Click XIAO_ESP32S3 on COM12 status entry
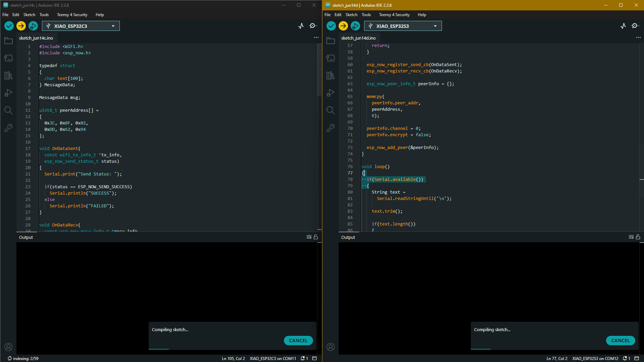The image size is (644, 362). 595,358
